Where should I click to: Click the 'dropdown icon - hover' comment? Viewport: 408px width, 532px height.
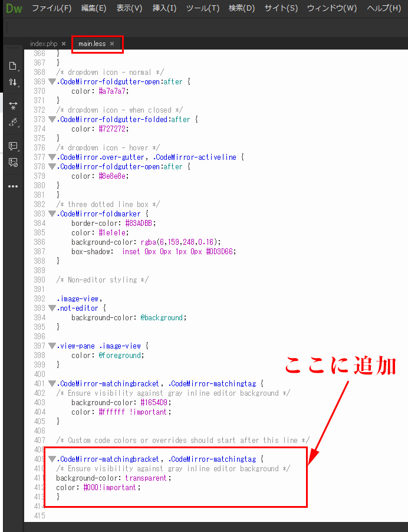coord(108,148)
